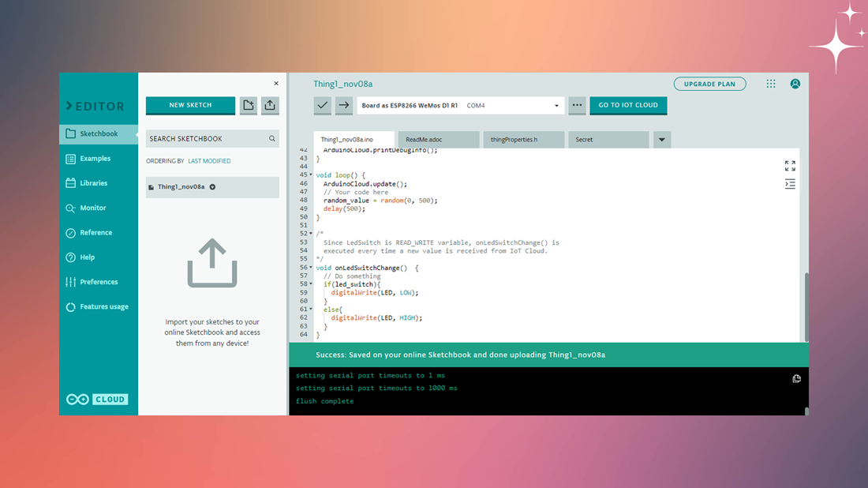Click the success status message bar
Image resolution: width=868 pixels, height=488 pixels.
point(548,355)
